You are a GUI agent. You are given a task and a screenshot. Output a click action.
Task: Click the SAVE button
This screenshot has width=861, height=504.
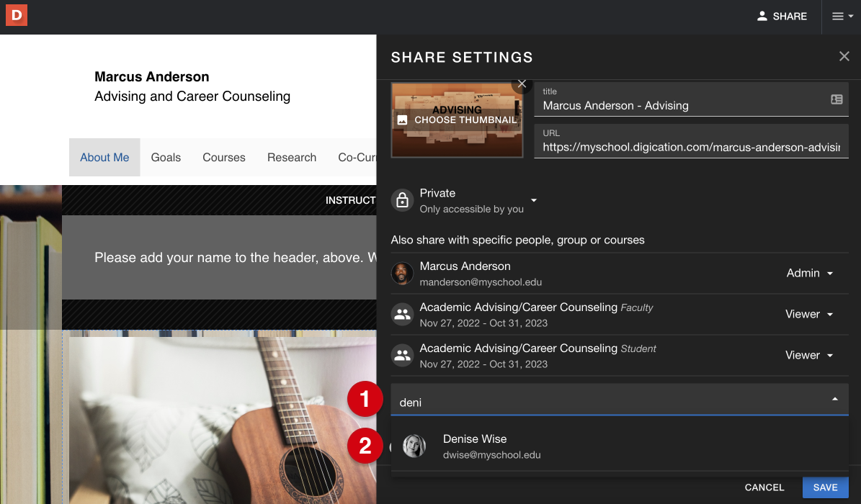[x=825, y=487]
